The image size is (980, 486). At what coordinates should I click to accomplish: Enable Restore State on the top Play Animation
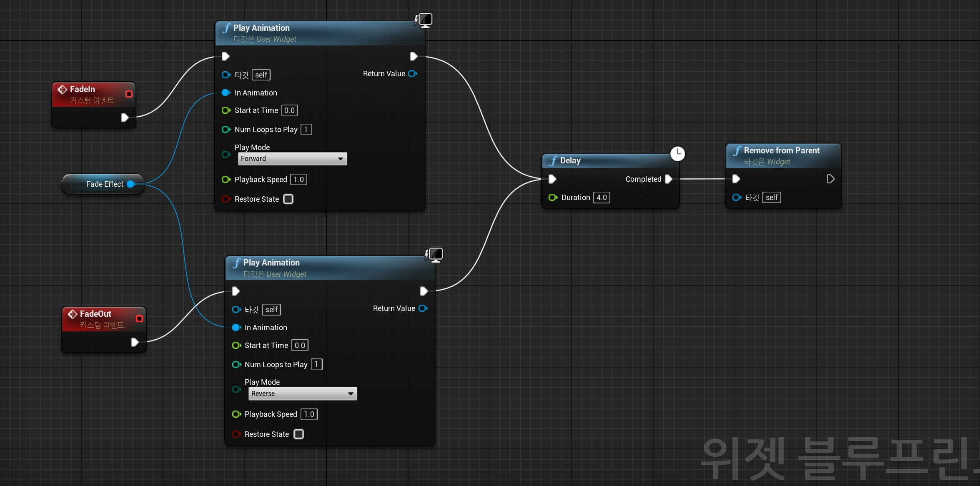click(288, 199)
